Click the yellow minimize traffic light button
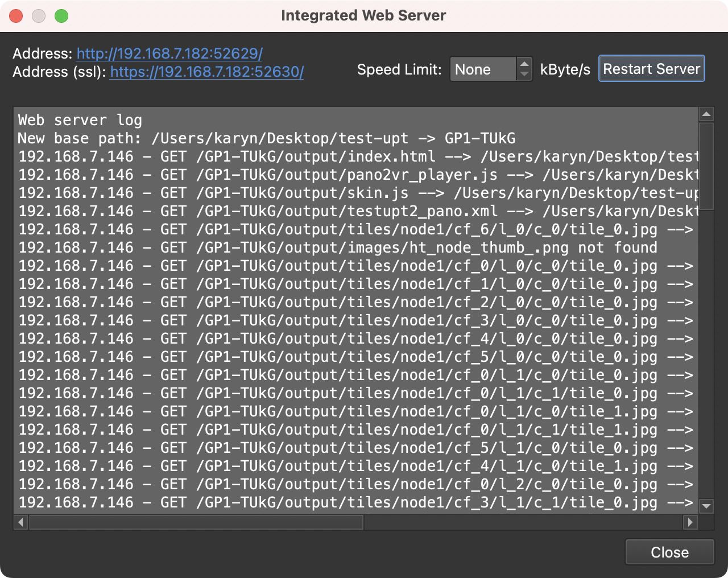This screenshot has height=578, width=728. [39, 15]
